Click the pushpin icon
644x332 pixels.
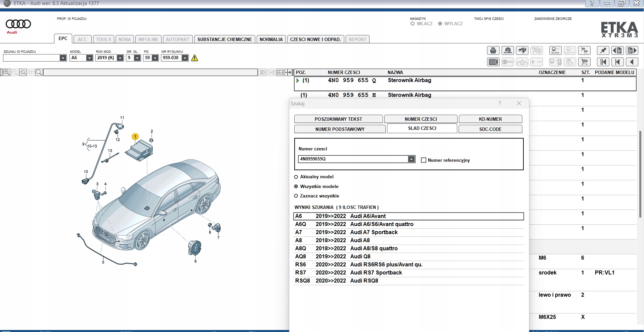pos(603,51)
